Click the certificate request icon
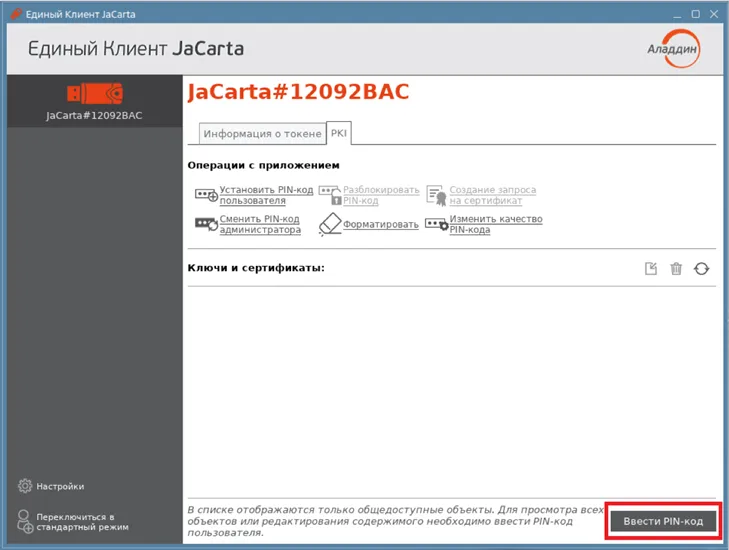The image size is (729, 550). click(x=437, y=195)
